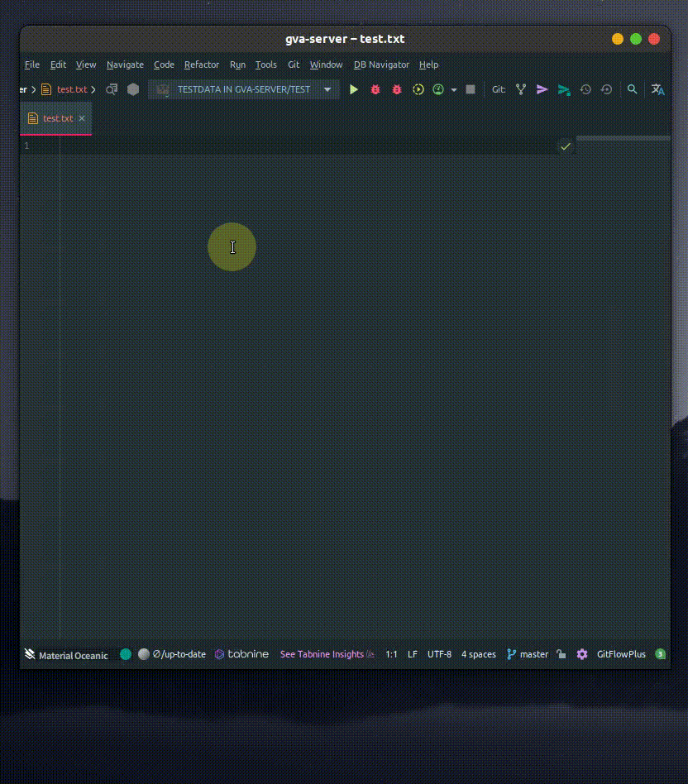688x784 pixels.
Task: Click the Git commit arrow icon
Action: (542, 89)
